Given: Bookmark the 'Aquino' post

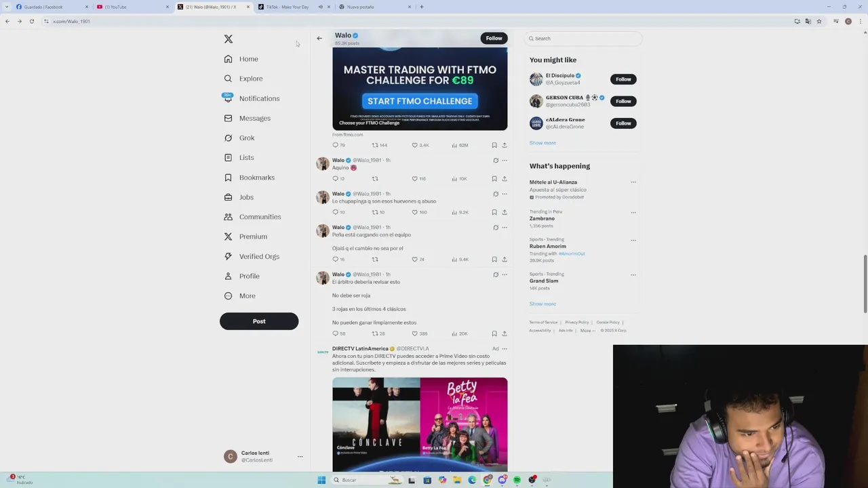Looking at the screenshot, I should point(494,179).
